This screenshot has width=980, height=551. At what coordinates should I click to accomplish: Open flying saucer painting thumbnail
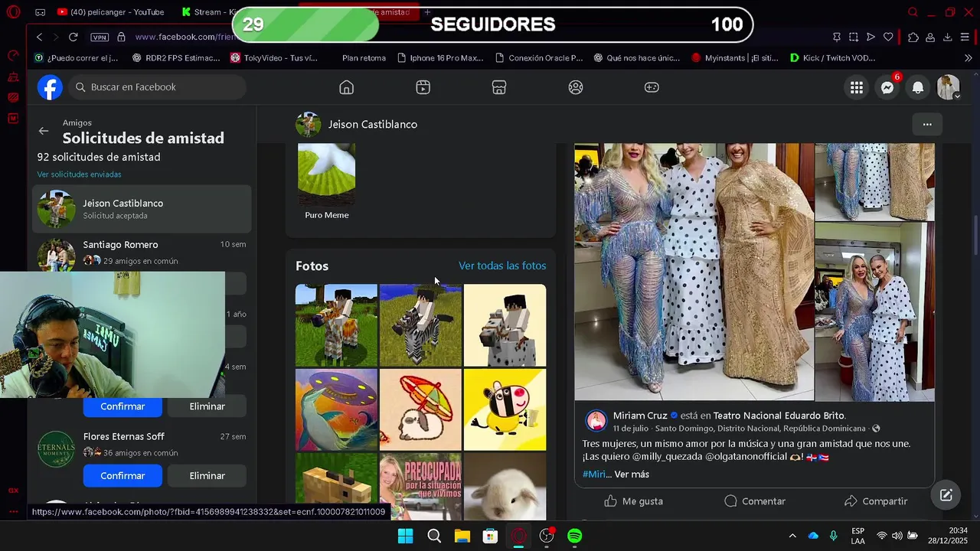[x=336, y=409]
